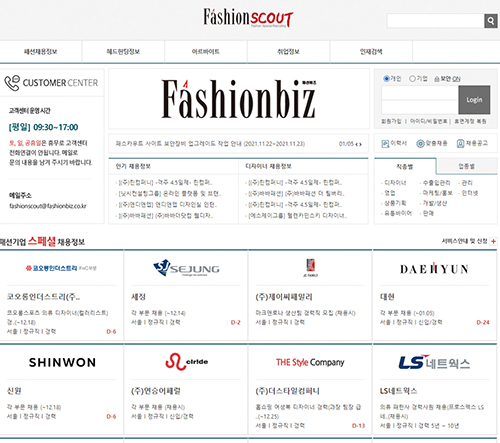This screenshot has width=500, height=443.
Task: Select the marketing/PR (마케팅/홍보) category
Action: (438, 193)
